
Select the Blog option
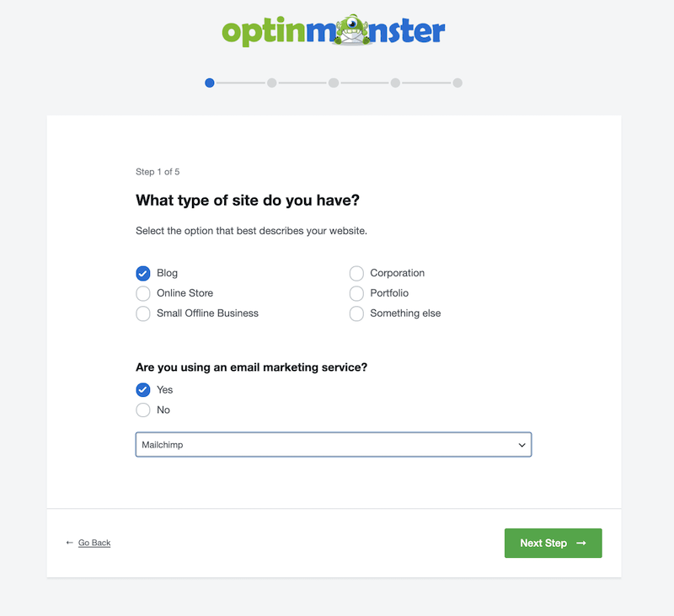pyautogui.click(x=143, y=273)
